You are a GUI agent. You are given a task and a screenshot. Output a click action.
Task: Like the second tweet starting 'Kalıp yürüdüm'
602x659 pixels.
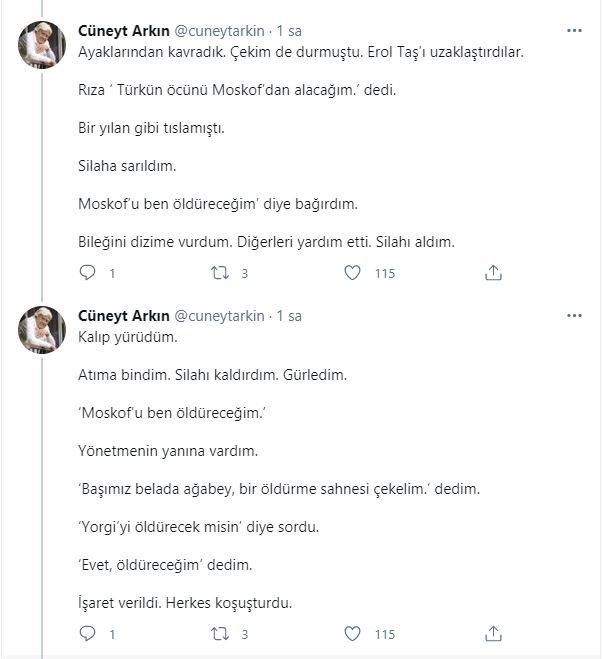tap(352, 634)
